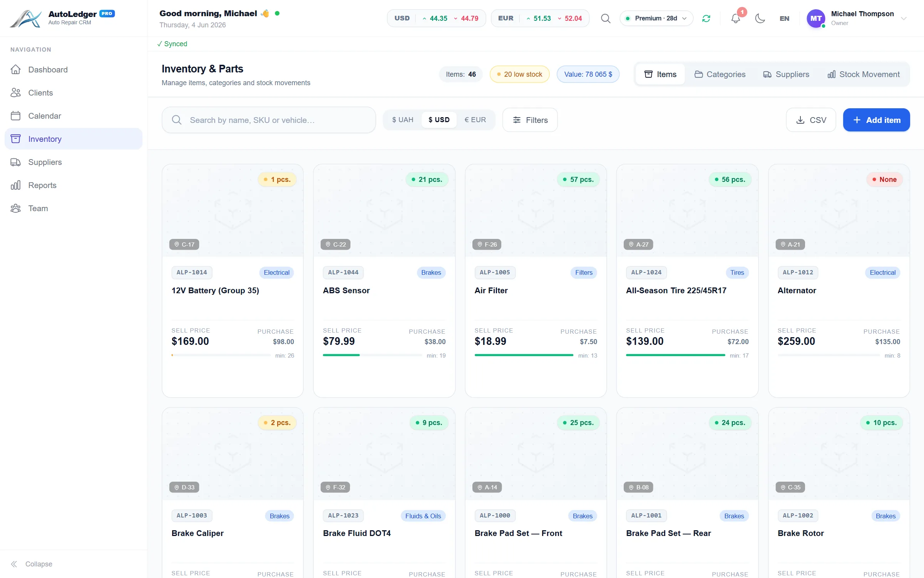
Task: Click the Team group icon in sidebar
Action: [x=15, y=208]
